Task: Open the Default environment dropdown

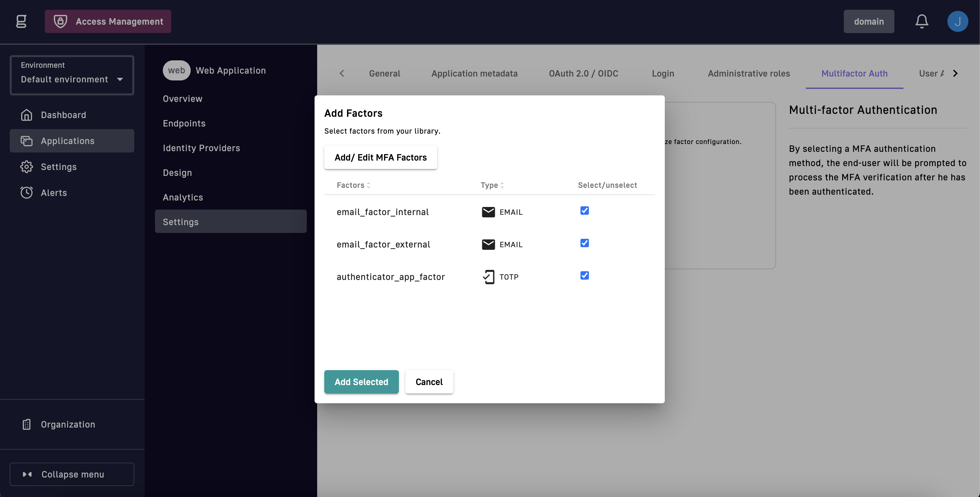Action: pos(72,75)
